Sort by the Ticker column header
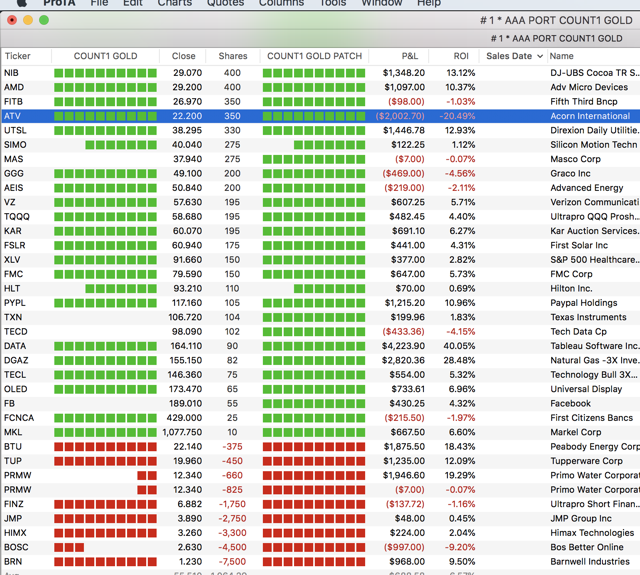 point(26,56)
